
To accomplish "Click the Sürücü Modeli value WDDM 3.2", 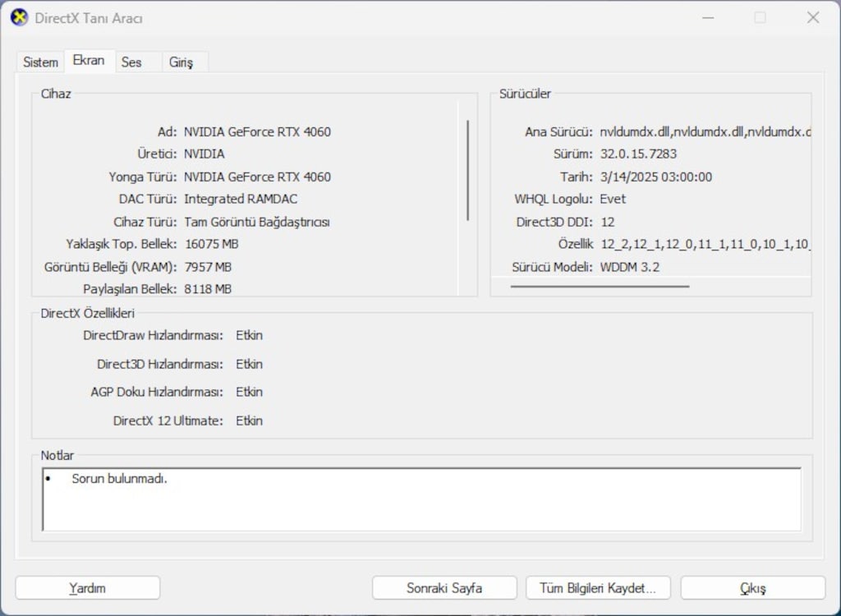I will point(630,267).
